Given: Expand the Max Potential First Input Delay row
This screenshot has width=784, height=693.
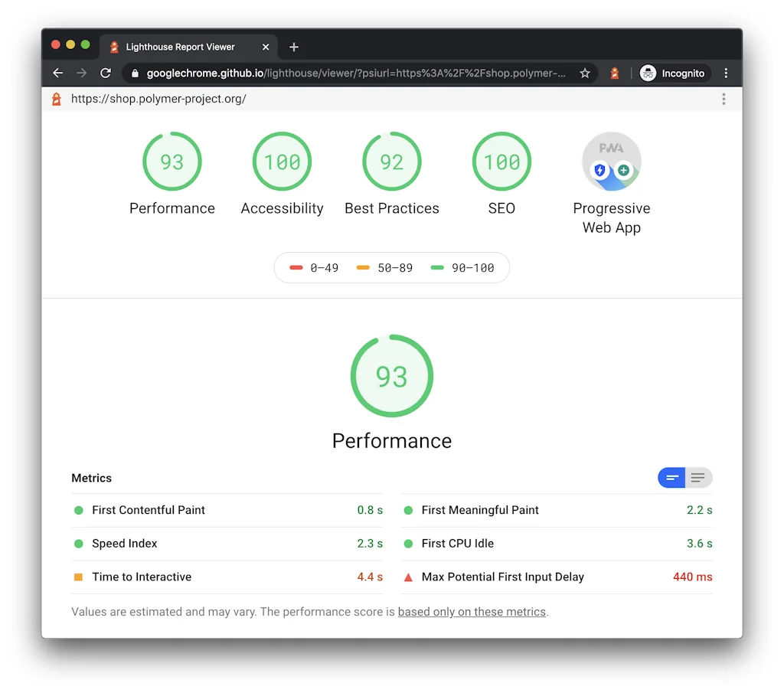Looking at the screenshot, I should [502, 577].
